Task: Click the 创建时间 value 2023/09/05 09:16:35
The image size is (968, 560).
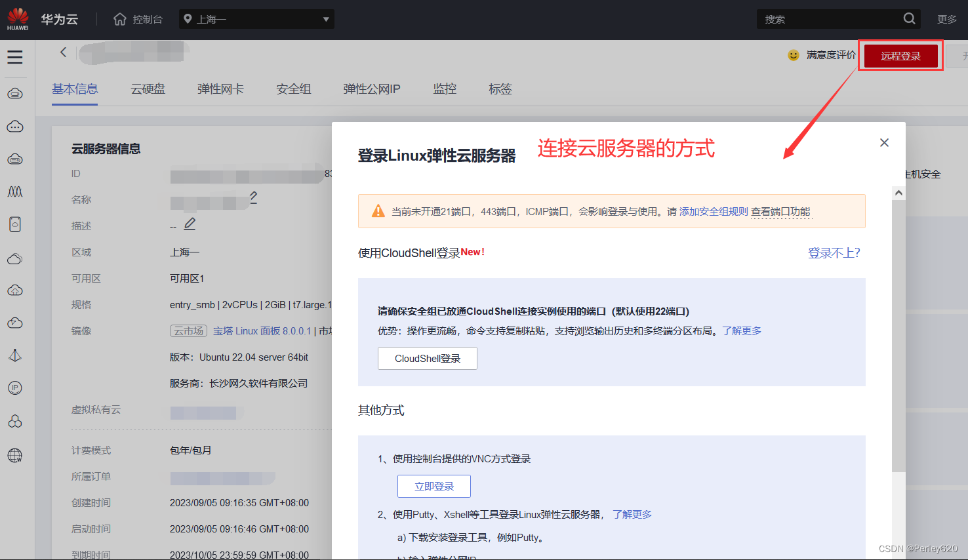Action: [239, 503]
